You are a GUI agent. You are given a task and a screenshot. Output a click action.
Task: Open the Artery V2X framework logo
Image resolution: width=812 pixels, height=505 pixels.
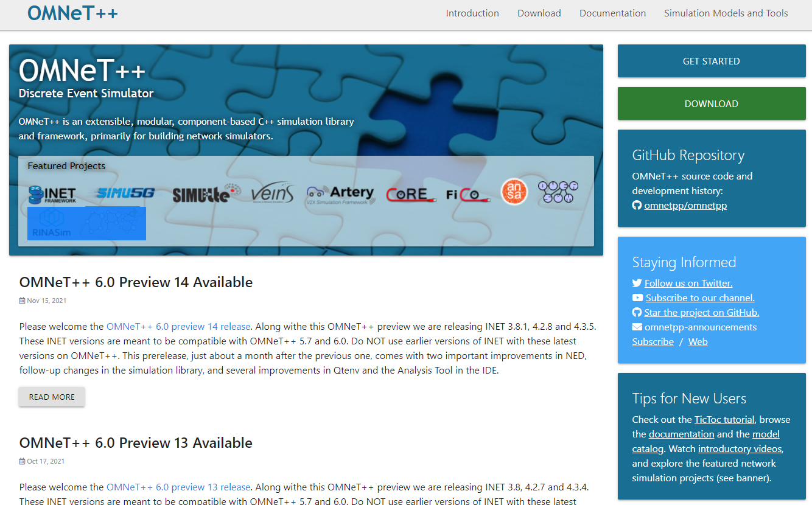[x=340, y=194]
